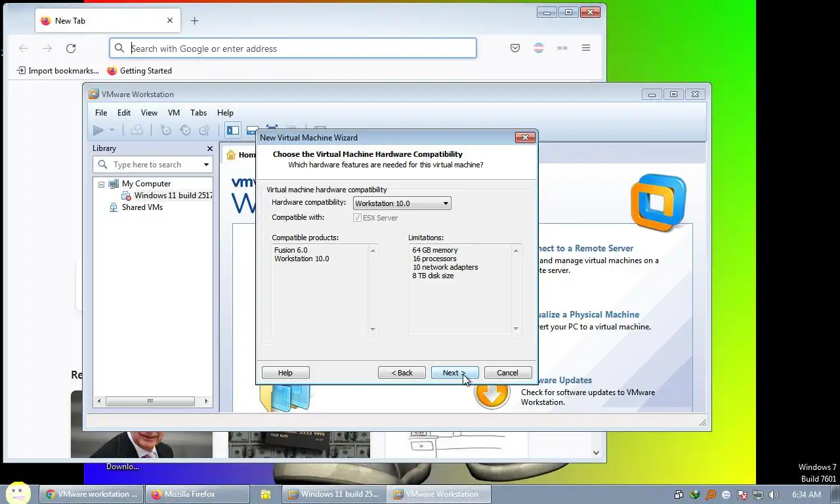840x504 pixels.
Task: Click the 8 TB disk size limitation entry
Action: 433,276
